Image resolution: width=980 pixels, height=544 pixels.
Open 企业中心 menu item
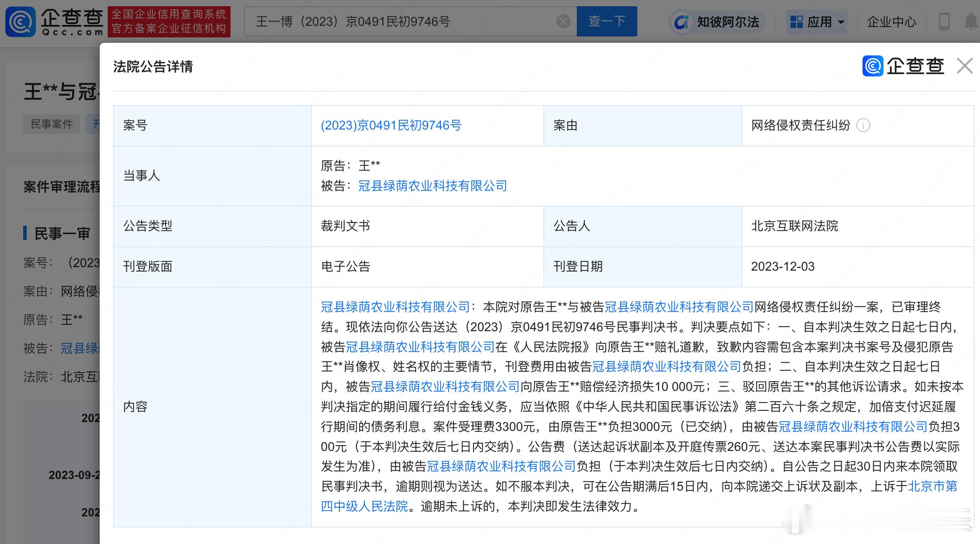891,21
